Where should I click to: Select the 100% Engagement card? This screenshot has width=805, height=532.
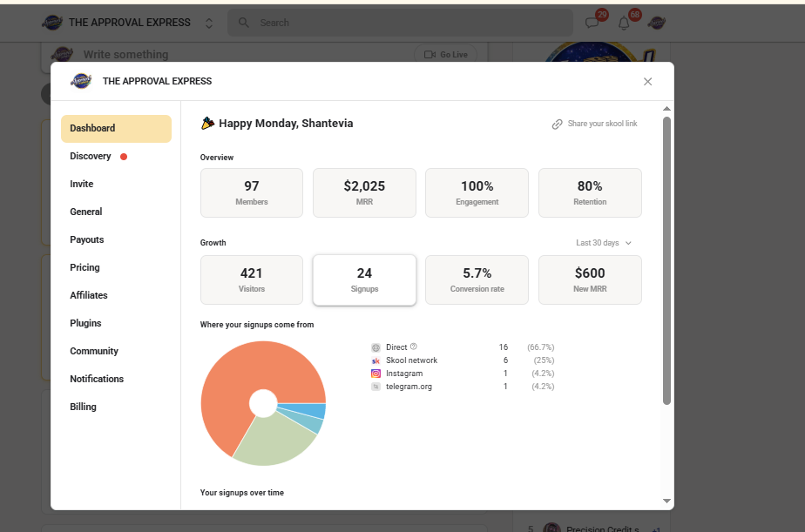[477, 193]
